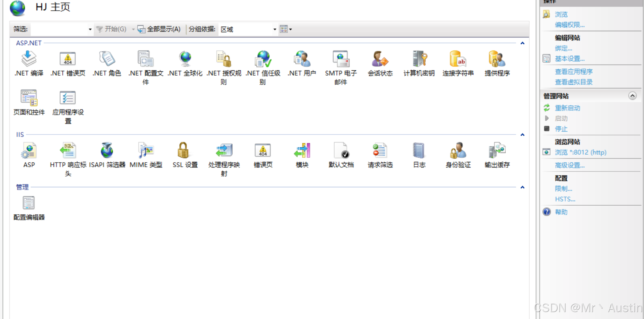Open the 页面和控件 feature icon

tap(29, 98)
